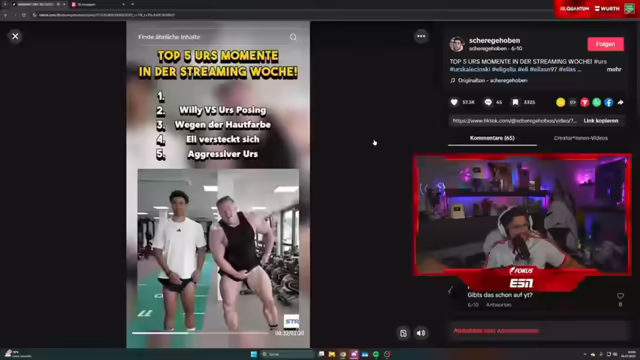Viewport: 640px width, 360px height.
Task: Click 'Link kopieren'
Action: (x=601, y=121)
